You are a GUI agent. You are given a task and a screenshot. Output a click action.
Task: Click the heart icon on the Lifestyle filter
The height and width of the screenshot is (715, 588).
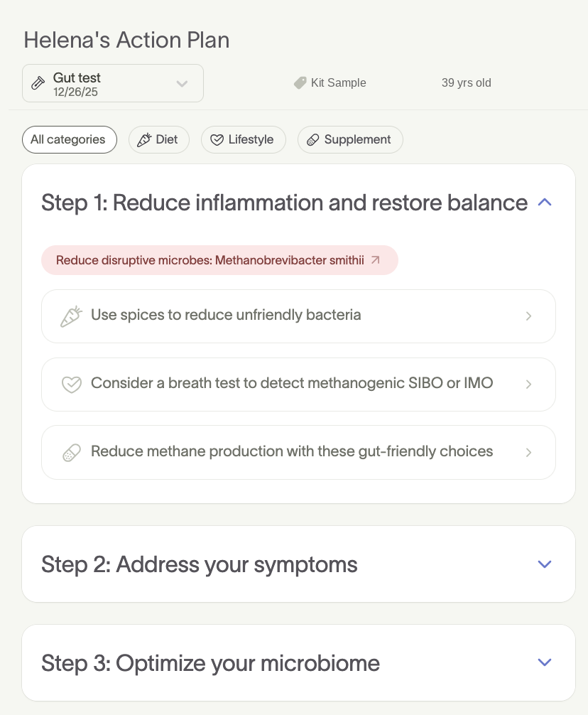217,139
